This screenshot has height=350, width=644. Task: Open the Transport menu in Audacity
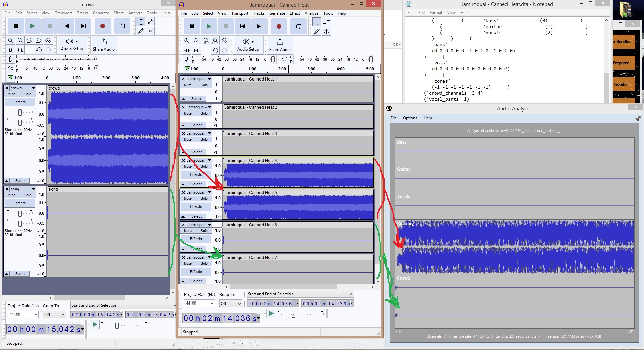point(239,13)
